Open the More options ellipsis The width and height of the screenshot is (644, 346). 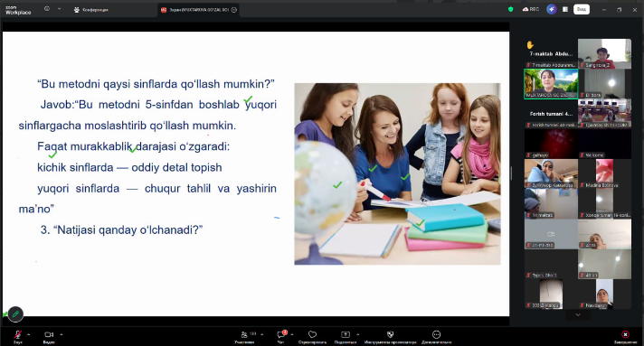click(x=436, y=334)
